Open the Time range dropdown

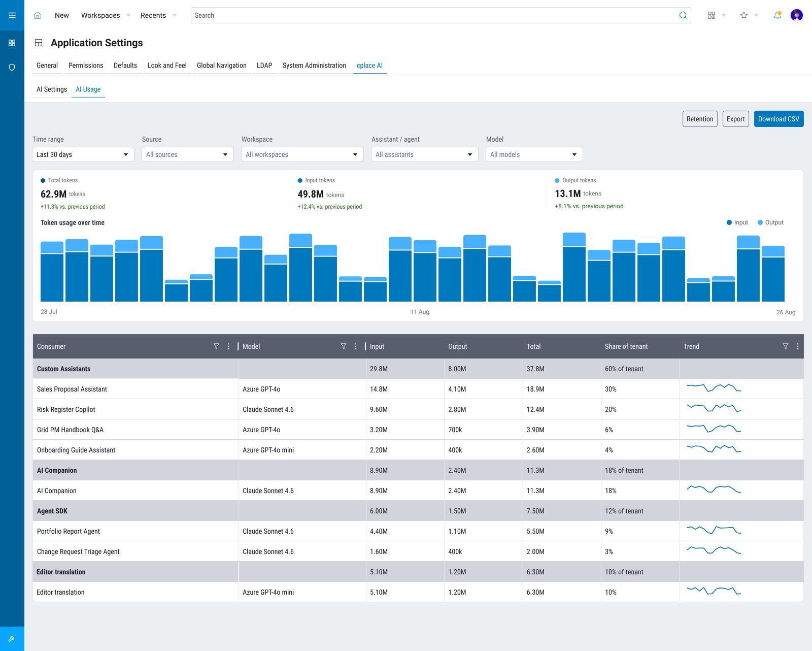coord(83,154)
